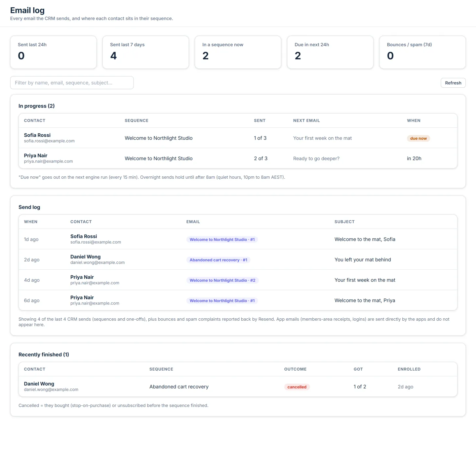Select subject 'Welcome to the mat, Priya'
Image resolution: width=476 pixels, height=455 pixels.
point(365,300)
